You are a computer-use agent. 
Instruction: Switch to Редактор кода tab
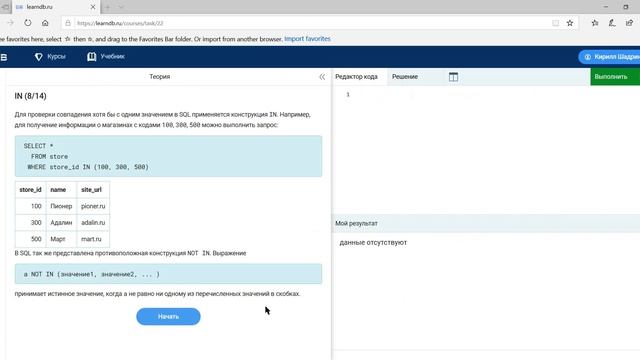pyautogui.click(x=356, y=77)
